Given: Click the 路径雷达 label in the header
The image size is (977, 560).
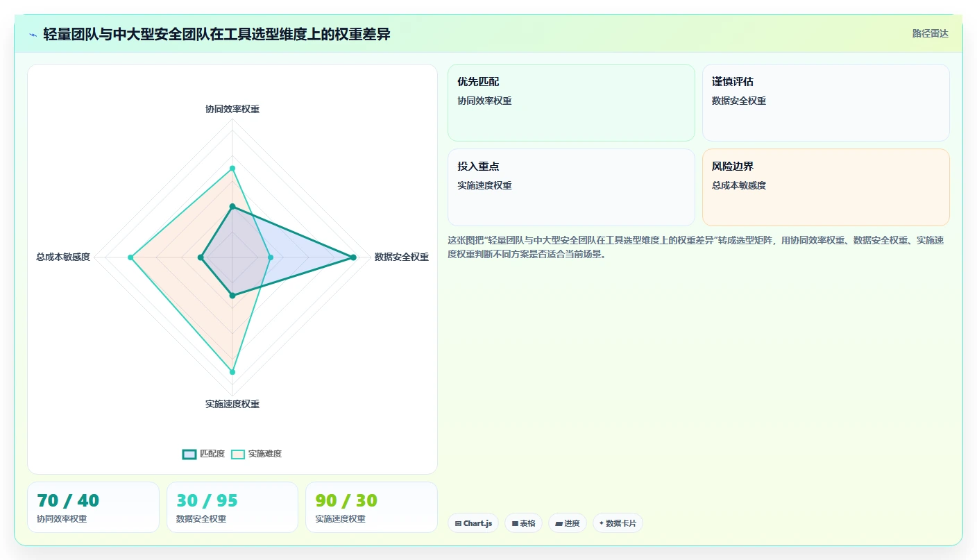Looking at the screenshot, I should pos(930,33).
